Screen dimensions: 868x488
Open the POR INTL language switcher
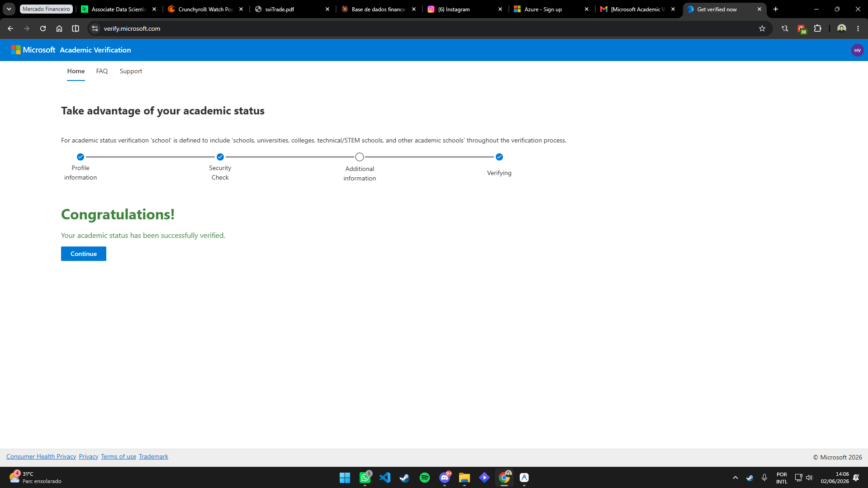782,478
